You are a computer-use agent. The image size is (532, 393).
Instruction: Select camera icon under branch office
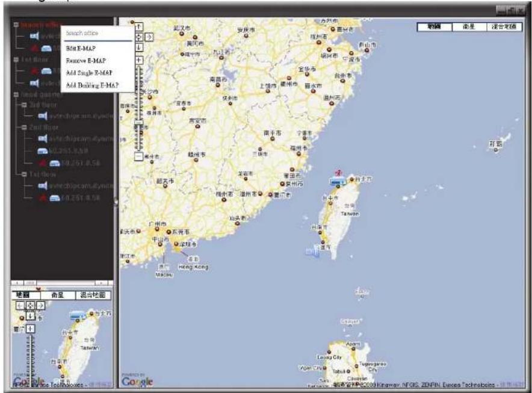pyautogui.click(x=34, y=36)
